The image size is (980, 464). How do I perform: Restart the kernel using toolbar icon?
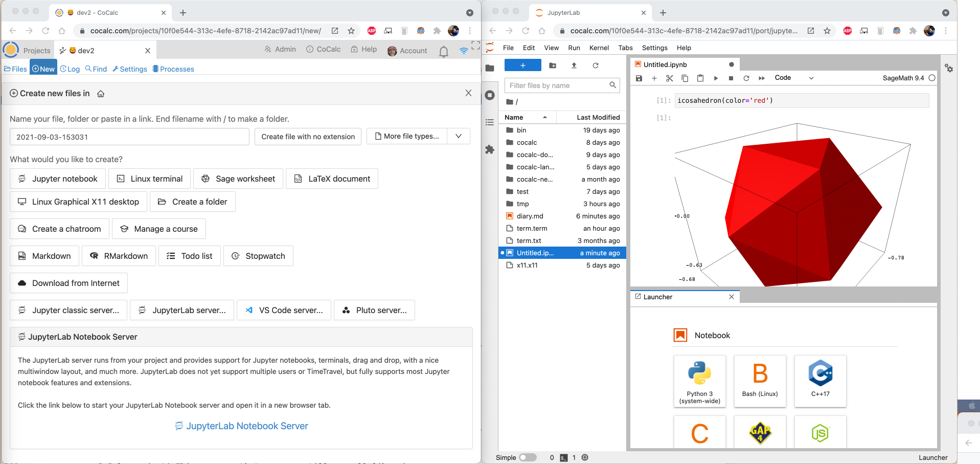click(x=746, y=78)
